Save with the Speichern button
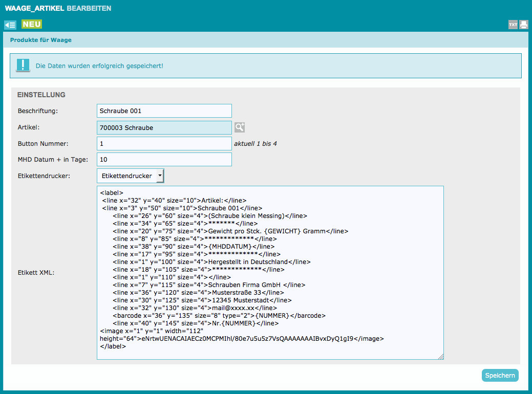 [x=500, y=376]
